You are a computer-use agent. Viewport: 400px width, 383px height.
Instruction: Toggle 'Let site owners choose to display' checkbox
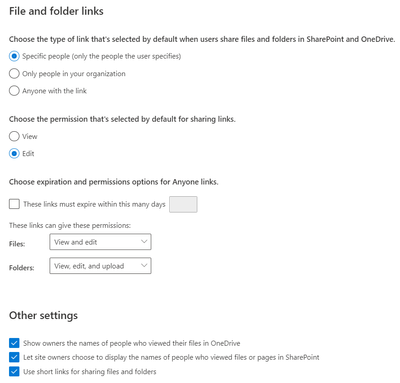coord(14,357)
